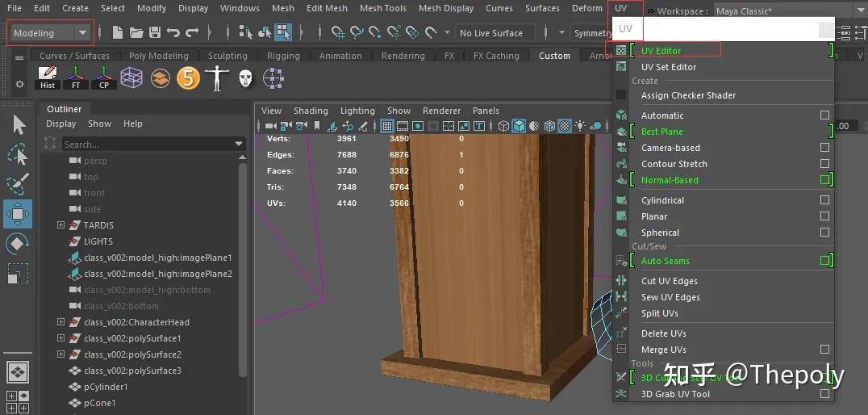This screenshot has height=415, width=868.
Task: Click the Save scene icon
Action: pos(154,33)
